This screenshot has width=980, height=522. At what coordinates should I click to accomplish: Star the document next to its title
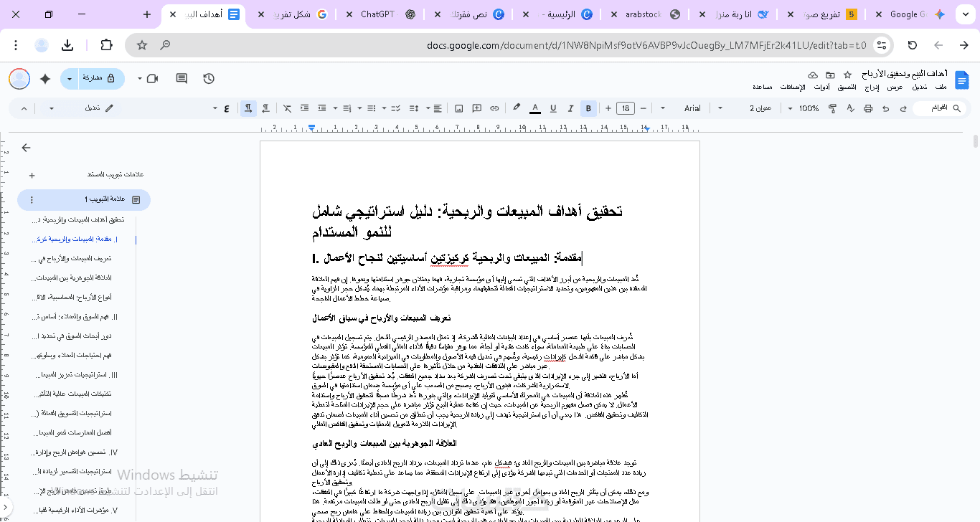tap(847, 75)
